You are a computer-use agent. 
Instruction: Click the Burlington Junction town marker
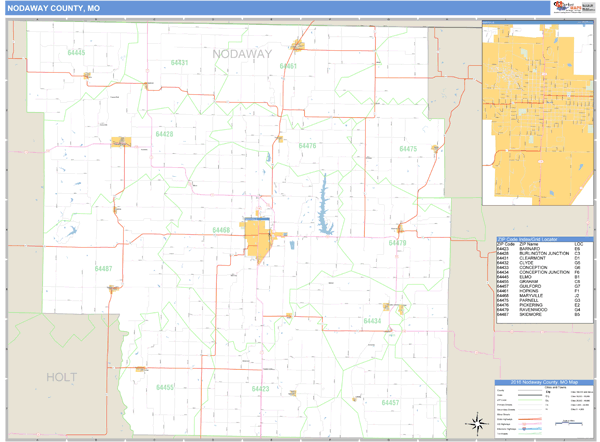click(x=124, y=141)
